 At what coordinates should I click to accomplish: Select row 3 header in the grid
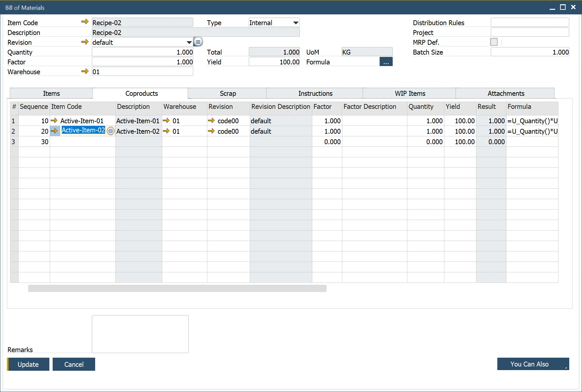(x=13, y=142)
